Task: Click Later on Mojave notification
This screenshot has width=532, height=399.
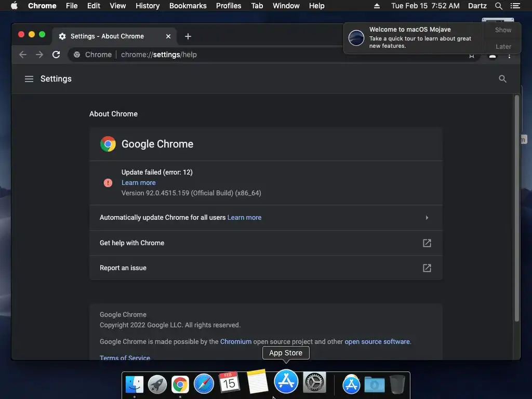Action: pos(503,46)
